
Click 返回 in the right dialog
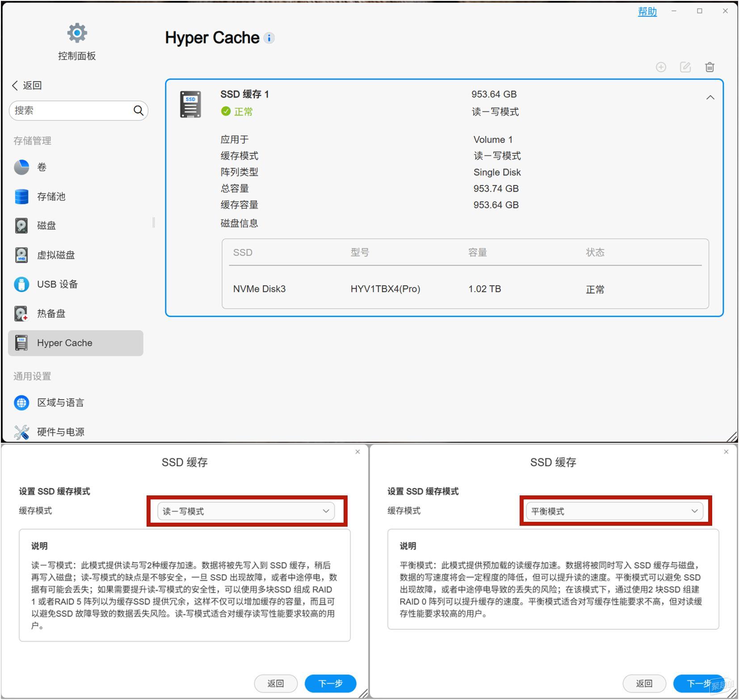click(644, 683)
